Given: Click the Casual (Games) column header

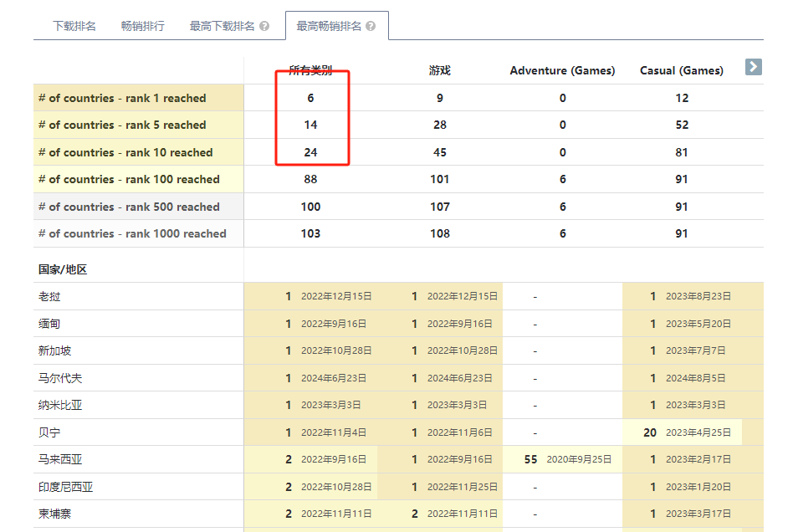Looking at the screenshot, I should coord(681,70).
